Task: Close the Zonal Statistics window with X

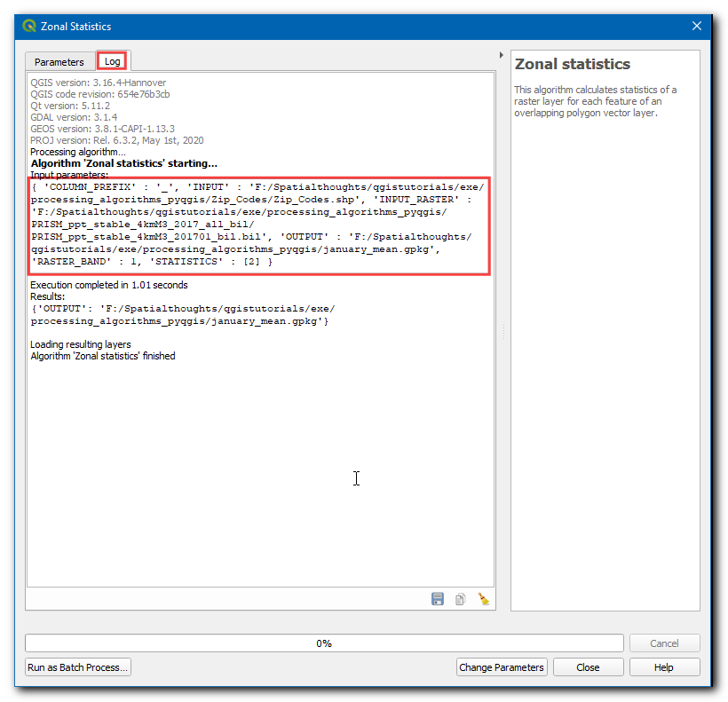Action: 697,27
